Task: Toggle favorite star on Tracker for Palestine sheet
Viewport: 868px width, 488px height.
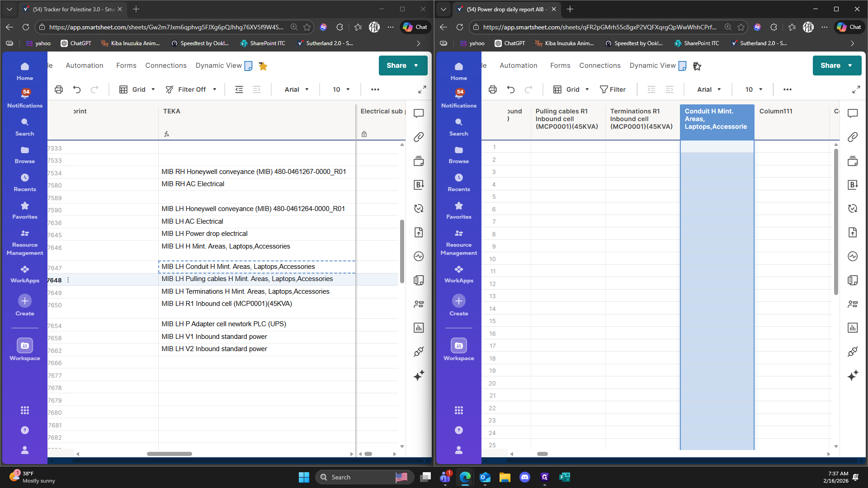Action: (x=263, y=66)
